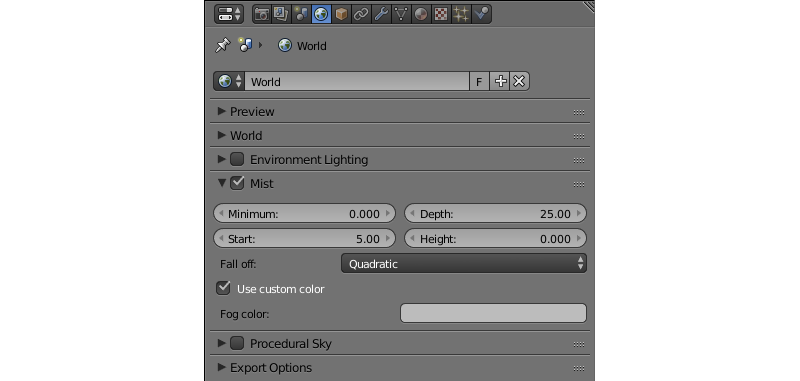Click the Mist Start value field

[x=305, y=238]
